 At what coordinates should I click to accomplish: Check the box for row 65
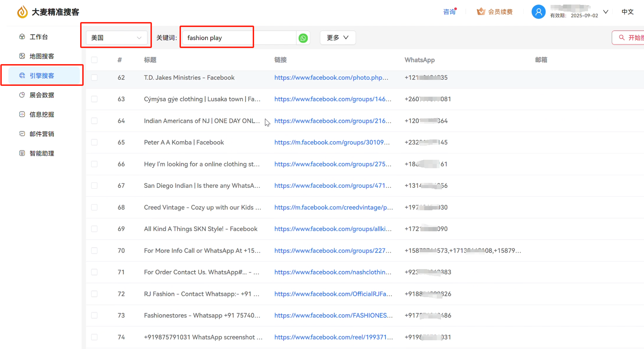pyautogui.click(x=94, y=142)
